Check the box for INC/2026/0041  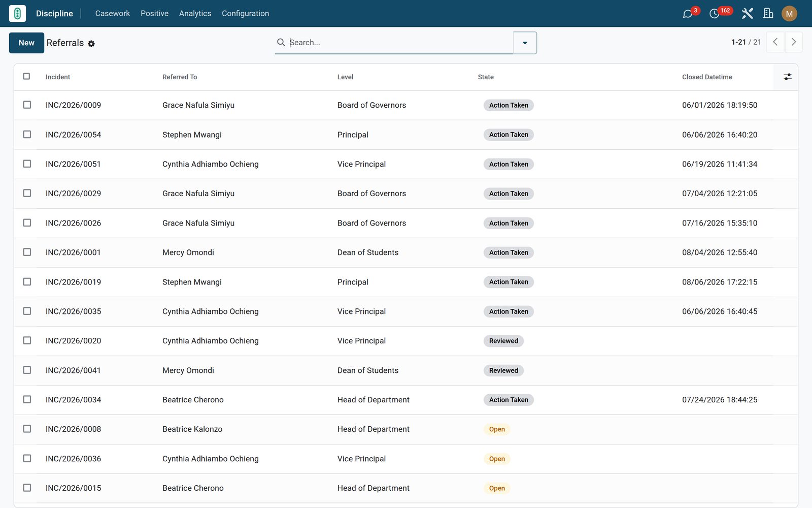[x=27, y=370]
